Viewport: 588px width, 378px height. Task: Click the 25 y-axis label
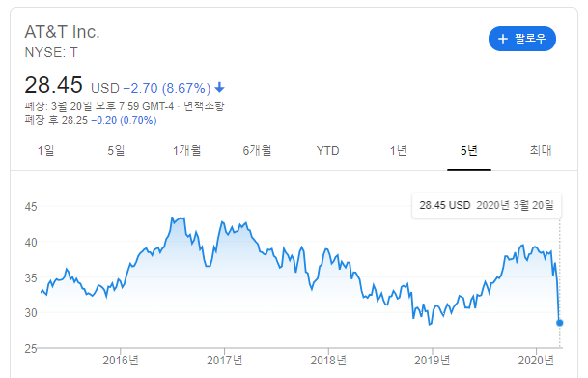pyautogui.click(x=31, y=349)
